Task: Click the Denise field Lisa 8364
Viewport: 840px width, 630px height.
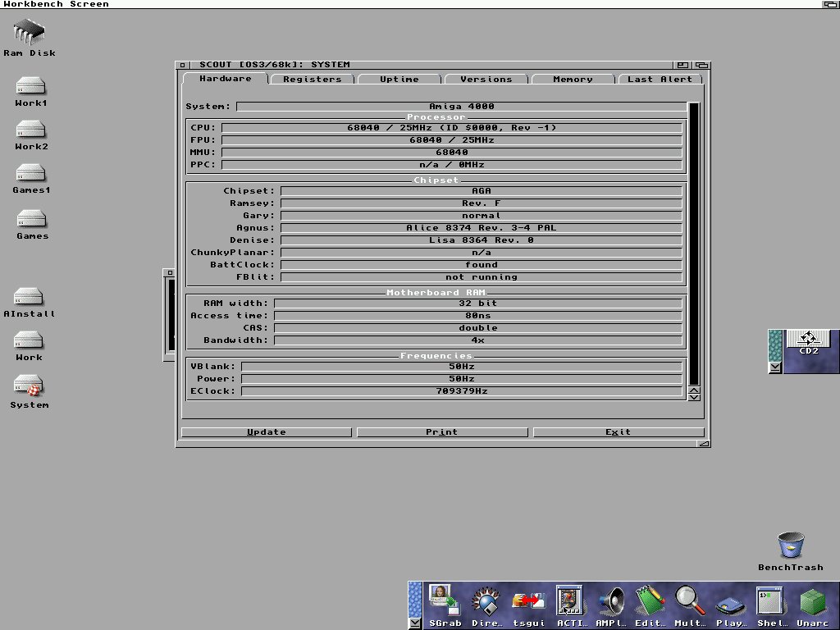Action: tap(481, 240)
